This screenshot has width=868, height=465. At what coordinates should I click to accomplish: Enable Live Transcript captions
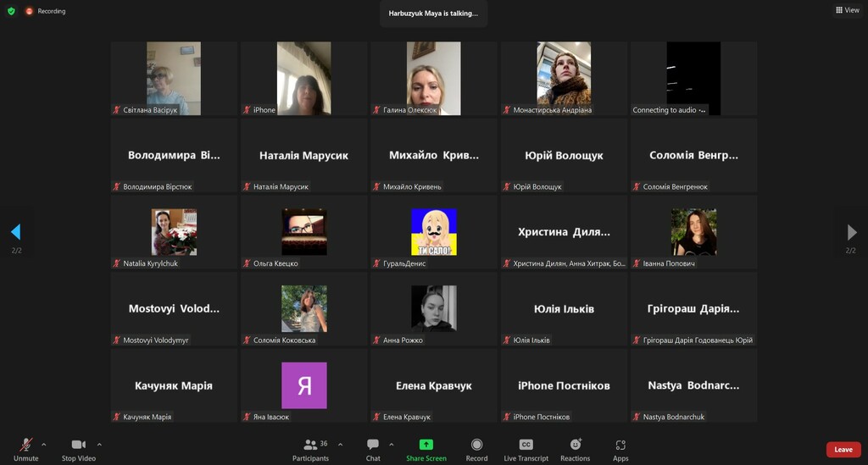click(x=526, y=445)
